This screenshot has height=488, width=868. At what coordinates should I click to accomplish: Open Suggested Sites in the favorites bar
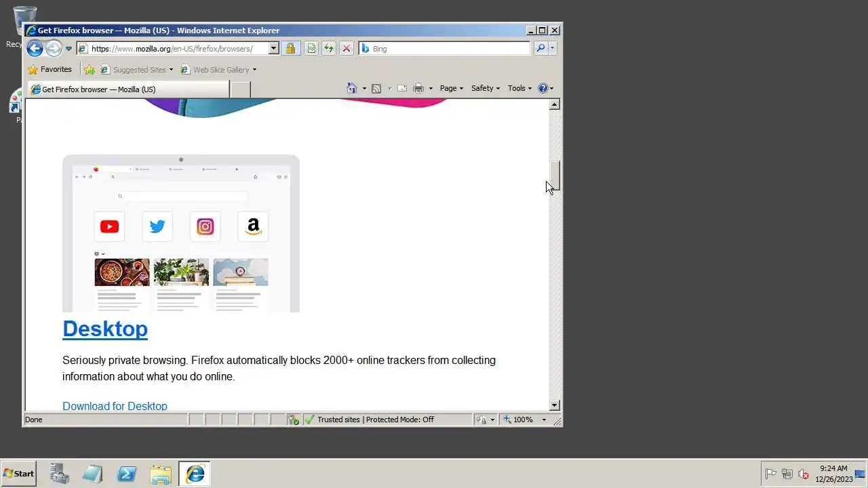133,70
